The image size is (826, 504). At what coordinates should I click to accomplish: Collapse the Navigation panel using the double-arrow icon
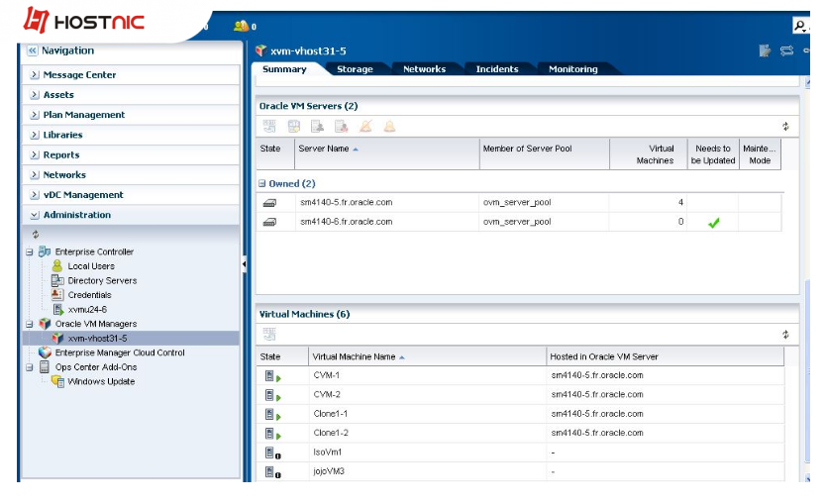click(32, 50)
